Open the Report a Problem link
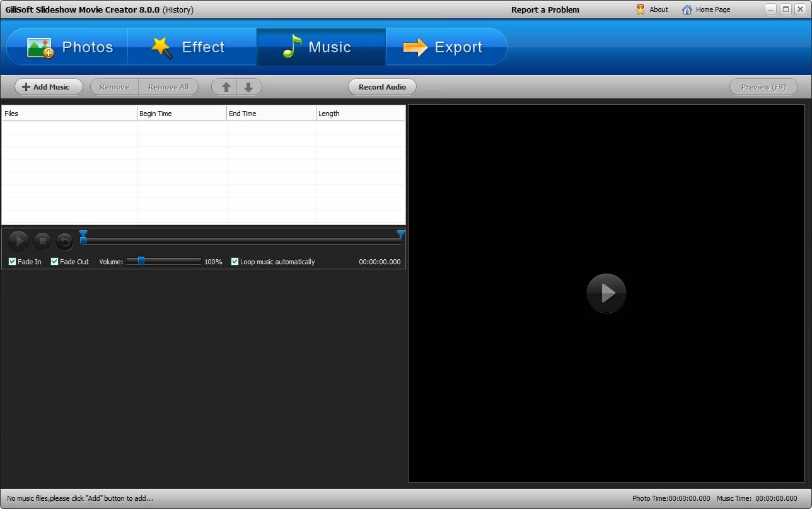This screenshot has width=812, height=509. [545, 9]
